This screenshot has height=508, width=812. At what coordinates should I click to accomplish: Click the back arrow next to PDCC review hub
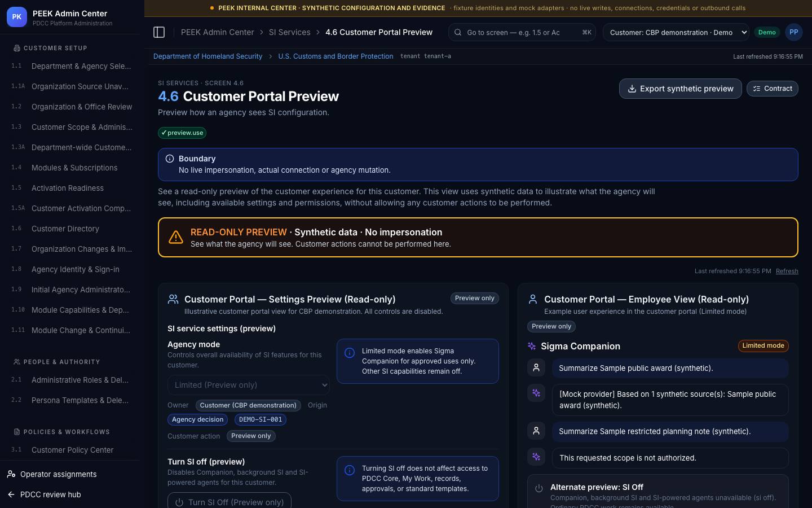tap(11, 494)
